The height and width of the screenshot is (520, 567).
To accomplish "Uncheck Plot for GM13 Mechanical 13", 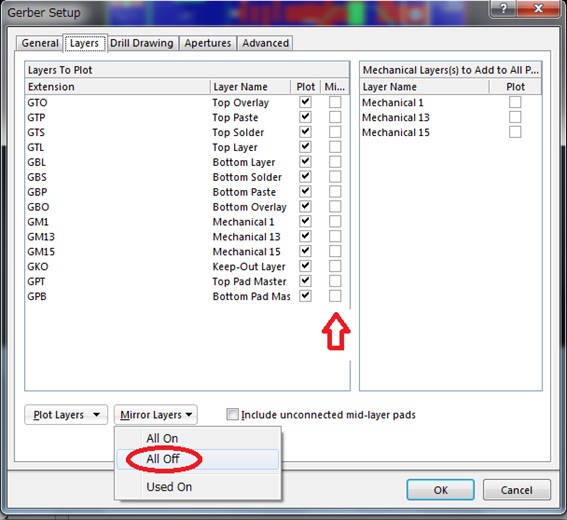I will point(305,236).
